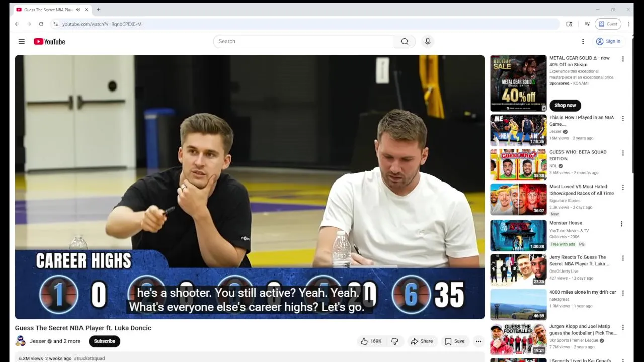Image resolution: width=644 pixels, height=362 pixels.
Task: Open menu for Jerry Reacts video
Action: click(623, 258)
